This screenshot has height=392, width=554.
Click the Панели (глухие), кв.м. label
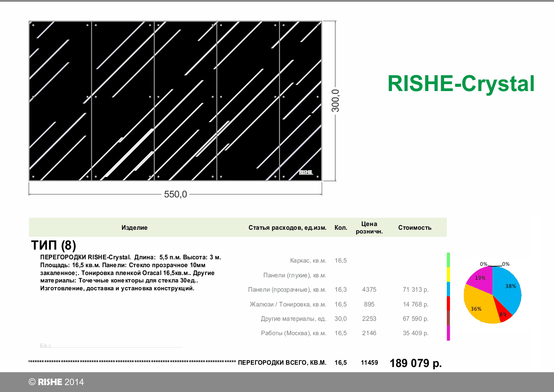tap(295, 275)
